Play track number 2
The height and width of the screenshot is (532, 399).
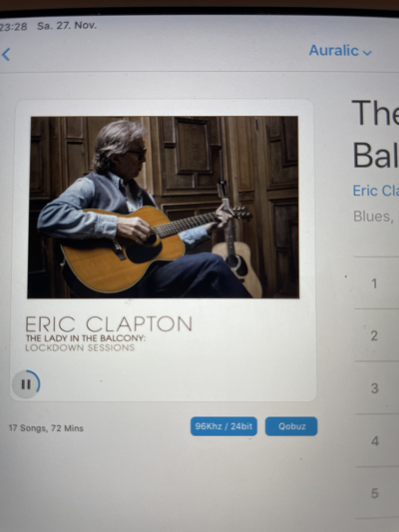click(x=374, y=336)
